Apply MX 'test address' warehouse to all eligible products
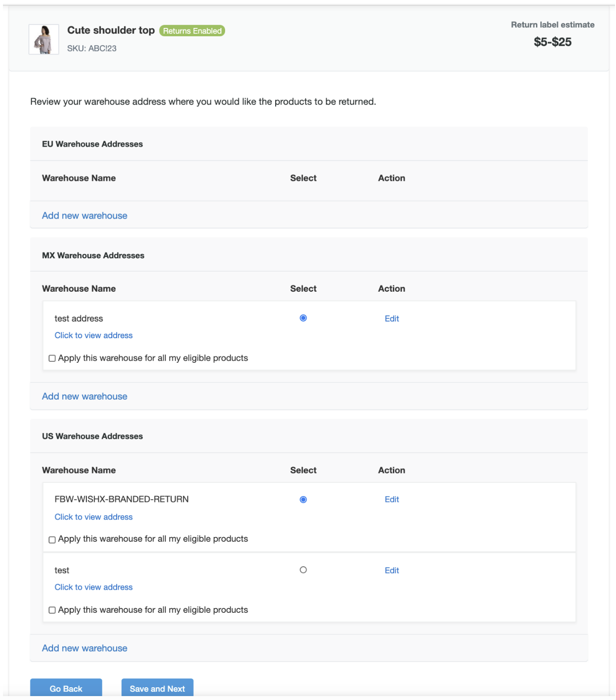The width and height of the screenshot is (616, 700). (x=52, y=358)
